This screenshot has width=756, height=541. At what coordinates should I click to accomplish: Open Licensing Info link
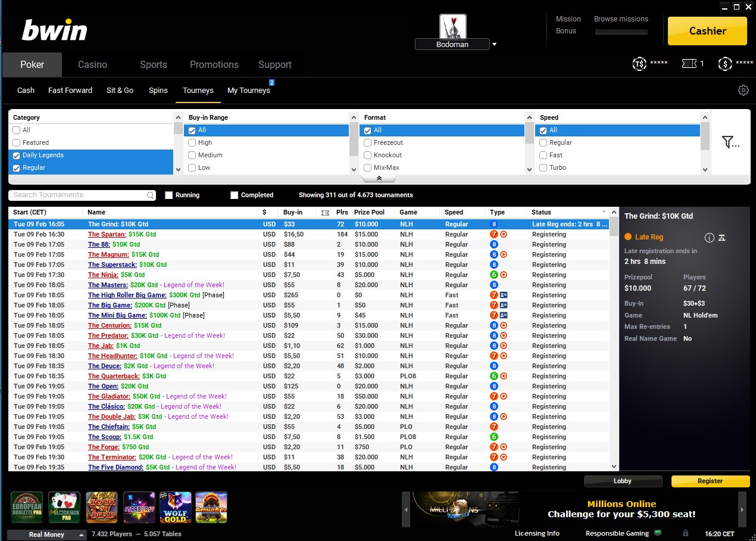tap(537, 533)
